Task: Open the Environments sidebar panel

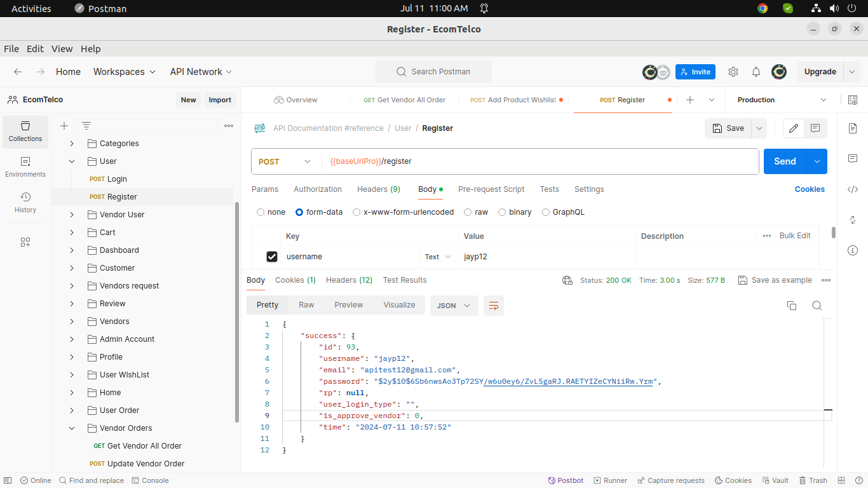Action: point(25,167)
